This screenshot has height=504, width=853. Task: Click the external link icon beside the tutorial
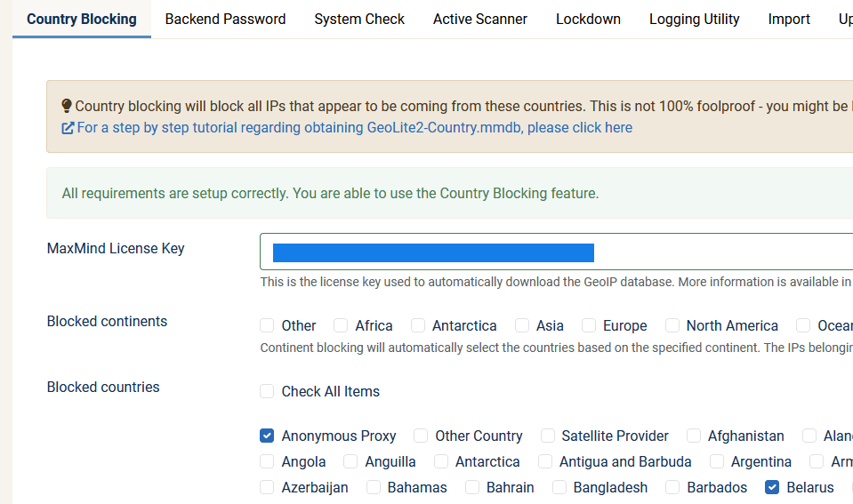[x=68, y=128]
